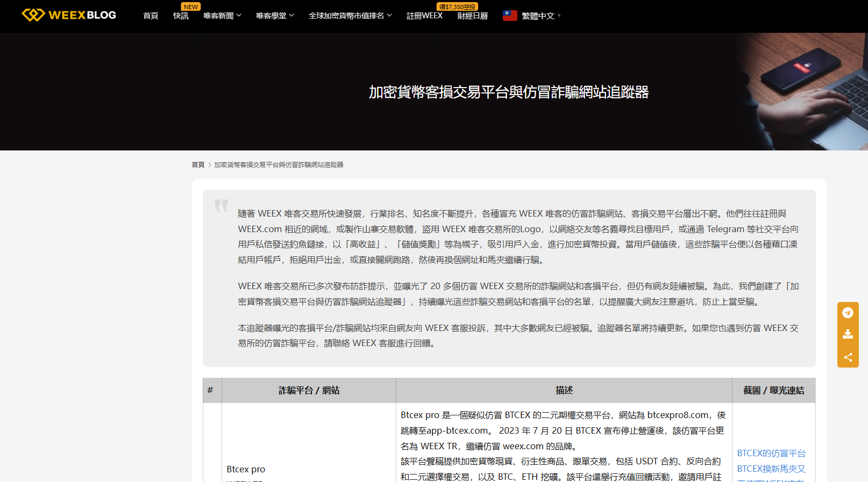Open 財經日曆 in the navigation bar
Screen dimensions: 868x482
point(472,16)
